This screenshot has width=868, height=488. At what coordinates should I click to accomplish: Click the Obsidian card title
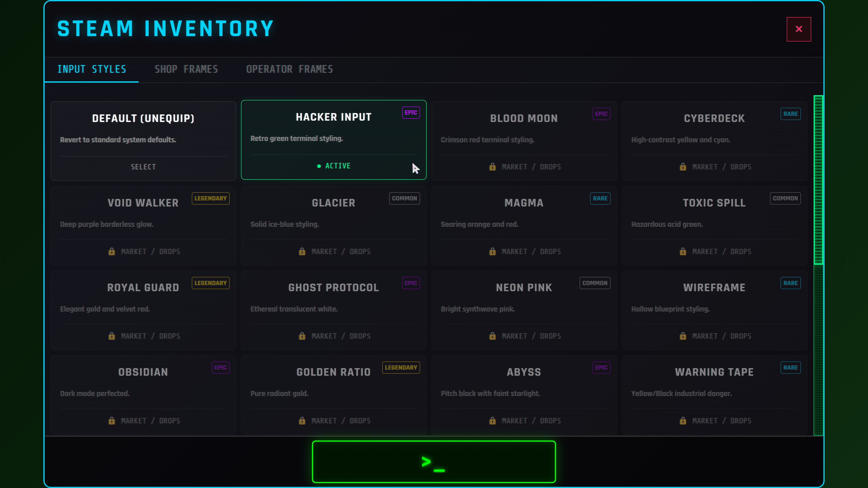coord(143,372)
